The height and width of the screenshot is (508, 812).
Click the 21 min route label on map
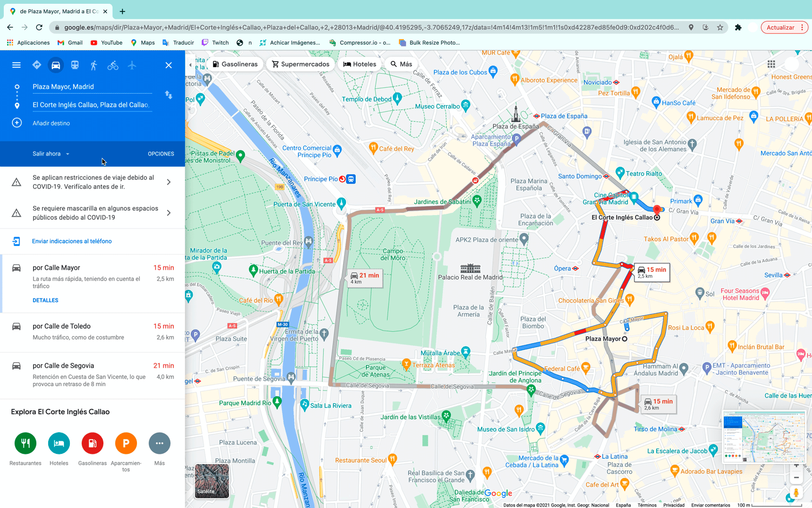364,278
